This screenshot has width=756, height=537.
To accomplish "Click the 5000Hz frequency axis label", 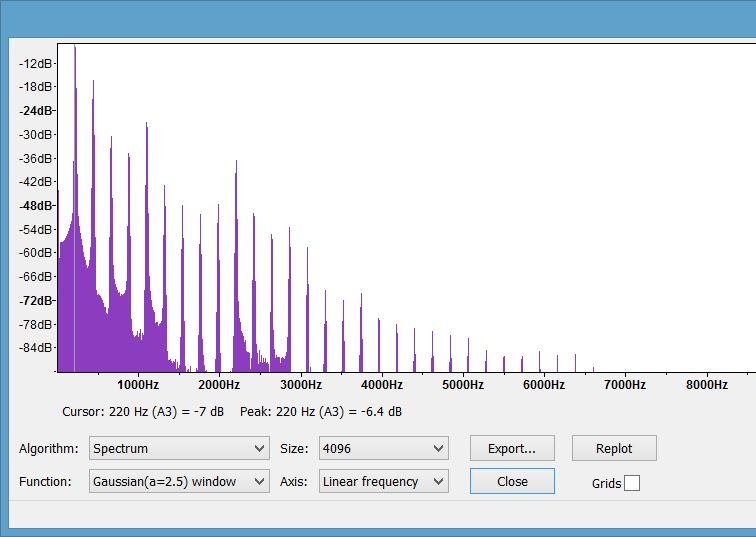I will click(x=462, y=385).
